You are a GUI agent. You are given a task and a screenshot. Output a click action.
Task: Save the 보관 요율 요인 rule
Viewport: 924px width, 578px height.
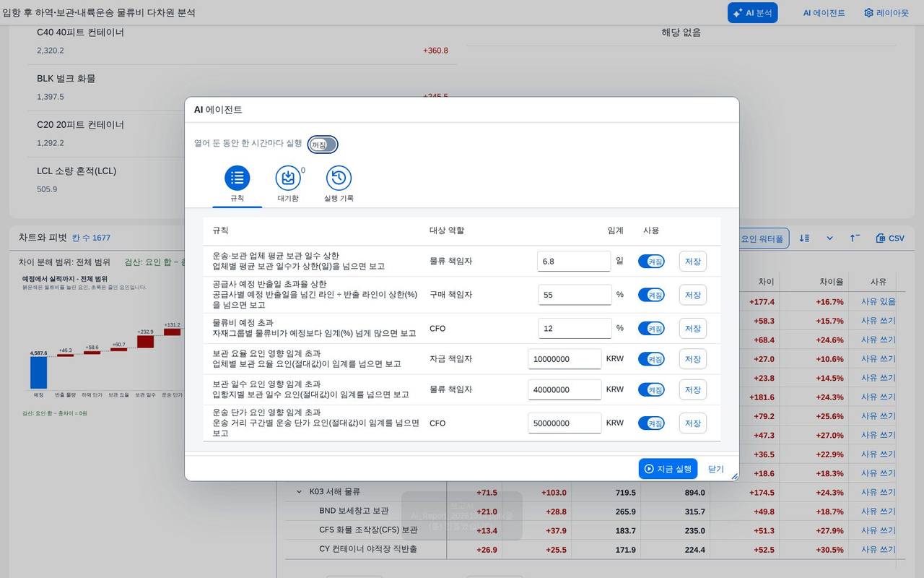click(693, 359)
